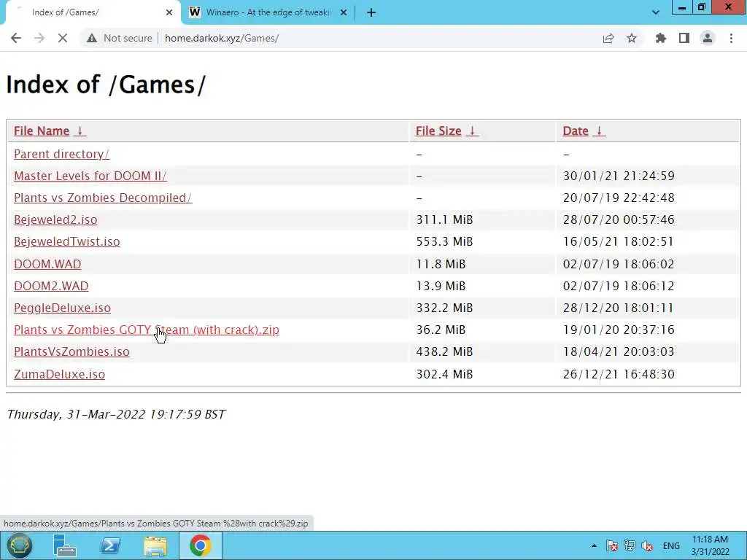Click the forward navigation arrow
The image size is (747, 560).
39,38
